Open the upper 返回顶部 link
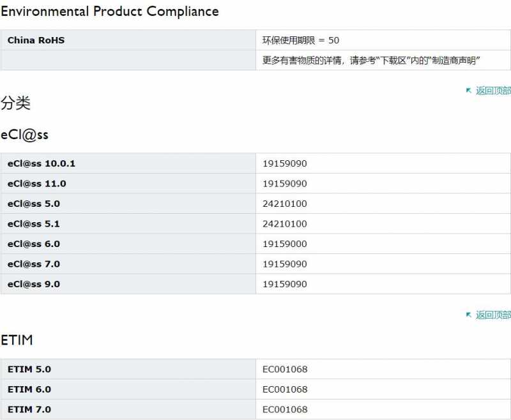The image size is (511, 420). tap(493, 91)
